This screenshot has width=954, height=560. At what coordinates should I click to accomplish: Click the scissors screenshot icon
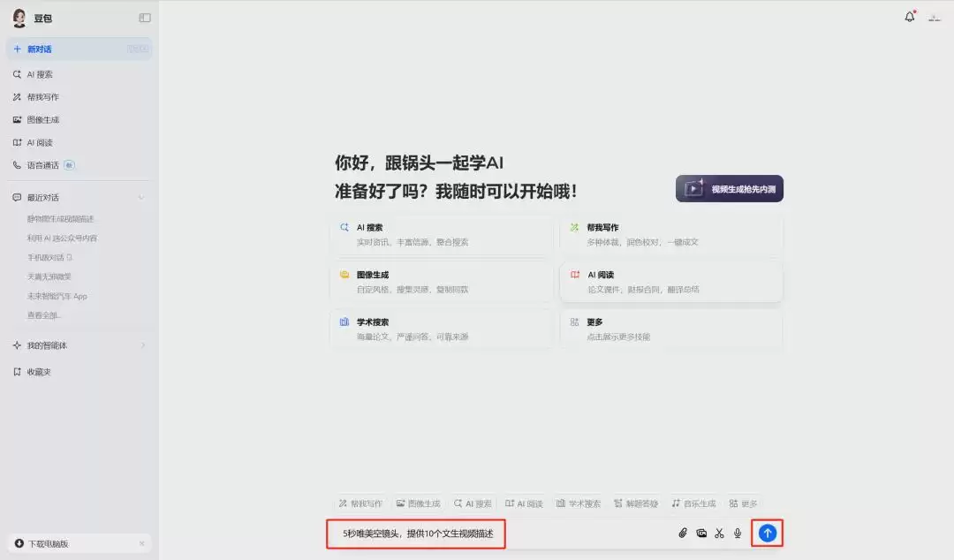tap(720, 534)
